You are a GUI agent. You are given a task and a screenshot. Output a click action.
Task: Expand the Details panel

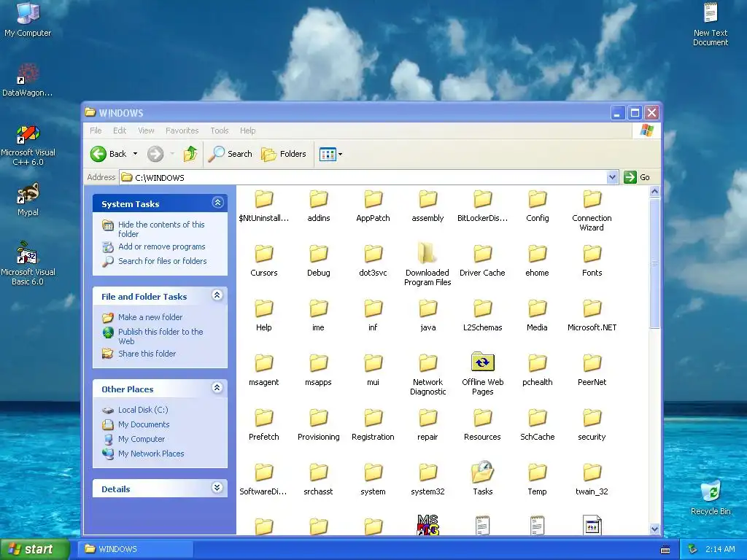coord(217,488)
